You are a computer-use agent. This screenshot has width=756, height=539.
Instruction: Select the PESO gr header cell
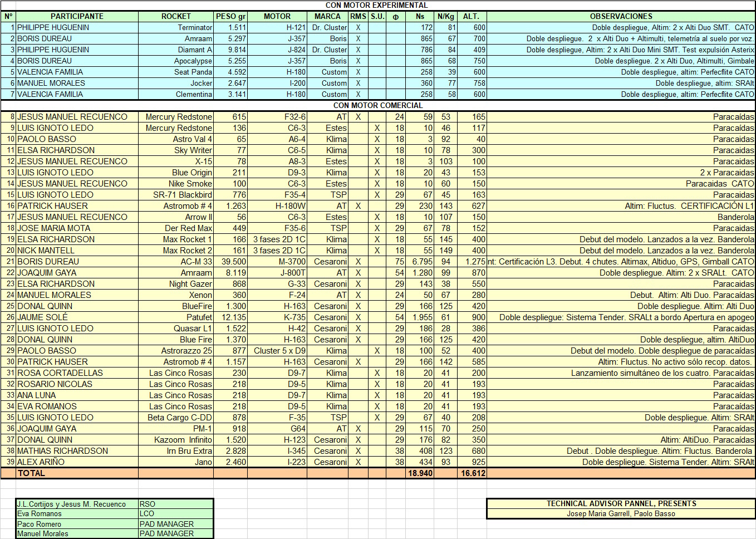[x=230, y=16]
